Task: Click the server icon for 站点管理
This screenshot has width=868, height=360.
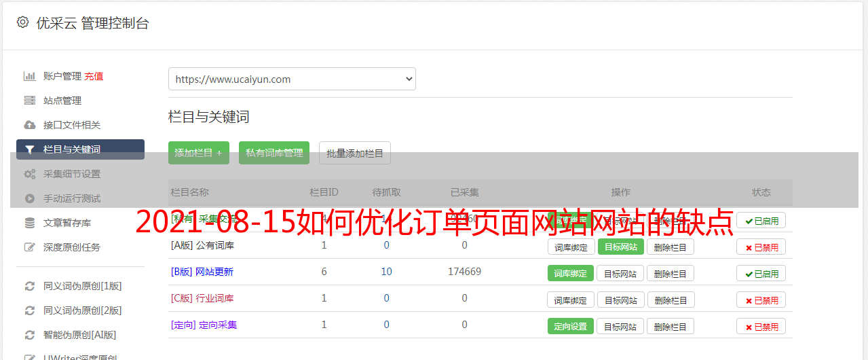Action: click(30, 101)
